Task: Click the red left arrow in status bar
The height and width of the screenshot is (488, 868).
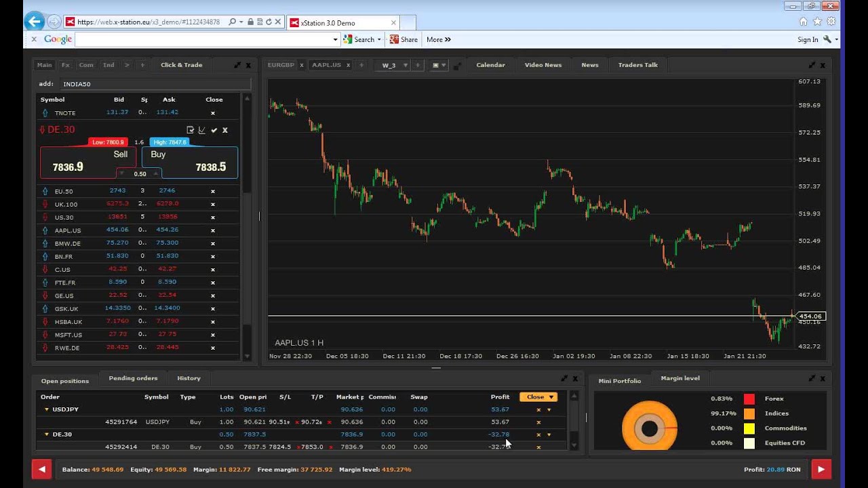Action: (41, 469)
